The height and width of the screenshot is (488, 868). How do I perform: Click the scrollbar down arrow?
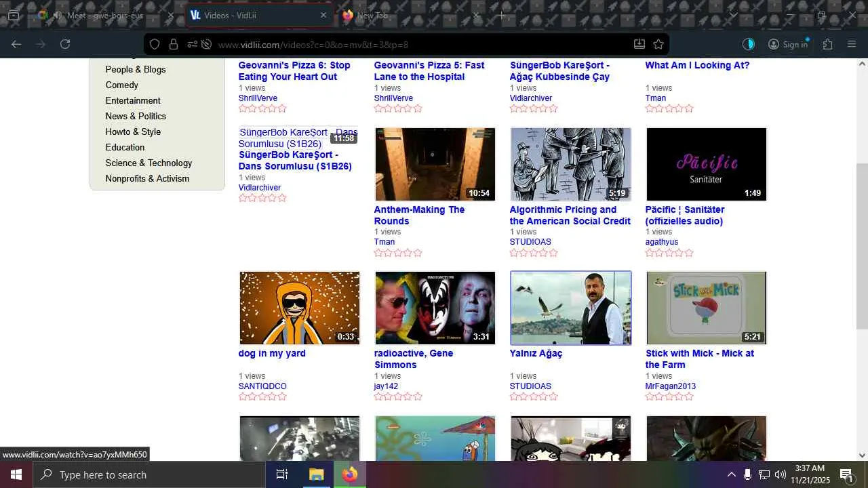click(x=862, y=455)
